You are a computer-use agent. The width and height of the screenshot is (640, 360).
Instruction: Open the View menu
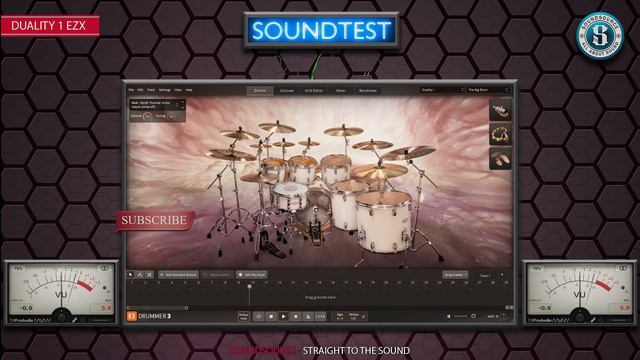point(178,90)
